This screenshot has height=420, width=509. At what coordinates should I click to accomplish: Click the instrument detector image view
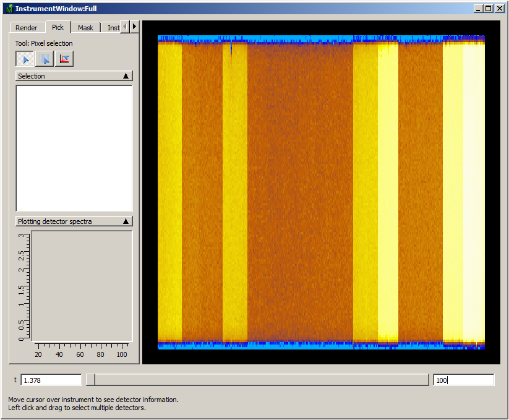321,192
